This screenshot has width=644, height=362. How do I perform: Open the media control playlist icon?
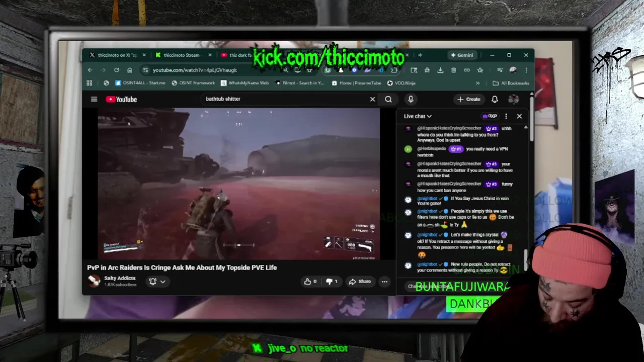[x=500, y=70]
